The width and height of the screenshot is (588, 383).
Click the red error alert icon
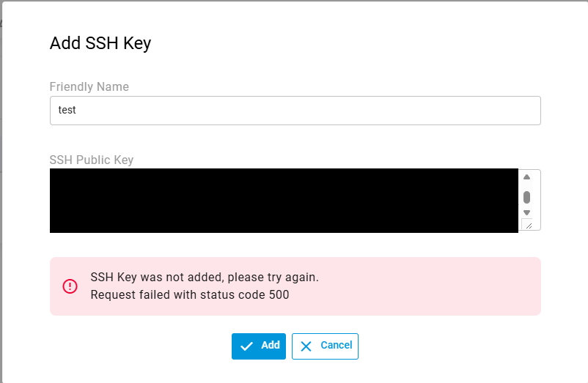pyautogui.click(x=70, y=286)
